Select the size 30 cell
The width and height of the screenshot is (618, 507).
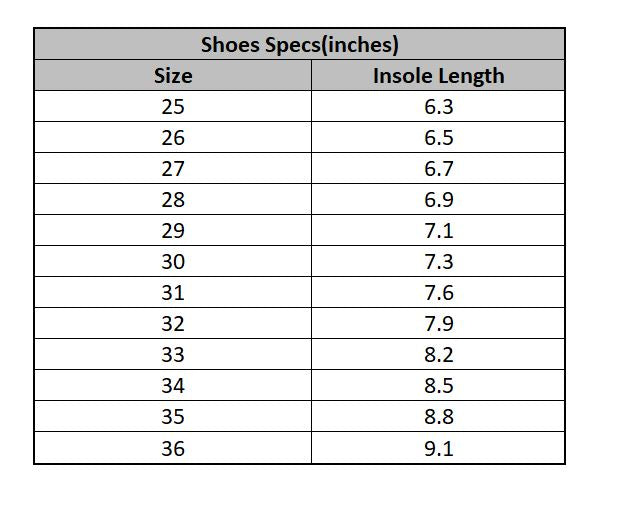click(173, 261)
